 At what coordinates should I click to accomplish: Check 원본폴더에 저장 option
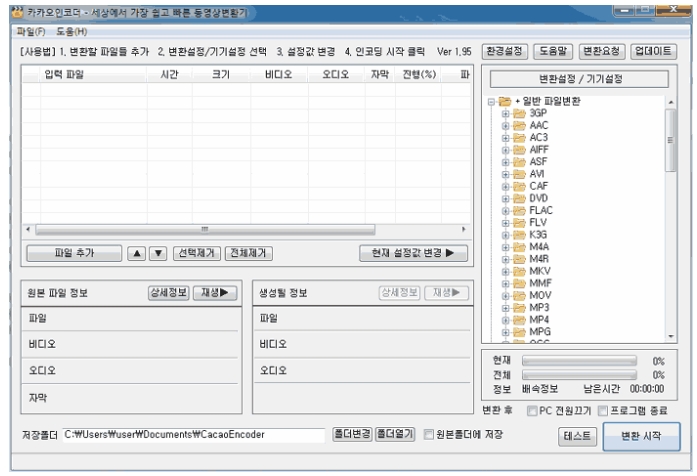(x=429, y=435)
